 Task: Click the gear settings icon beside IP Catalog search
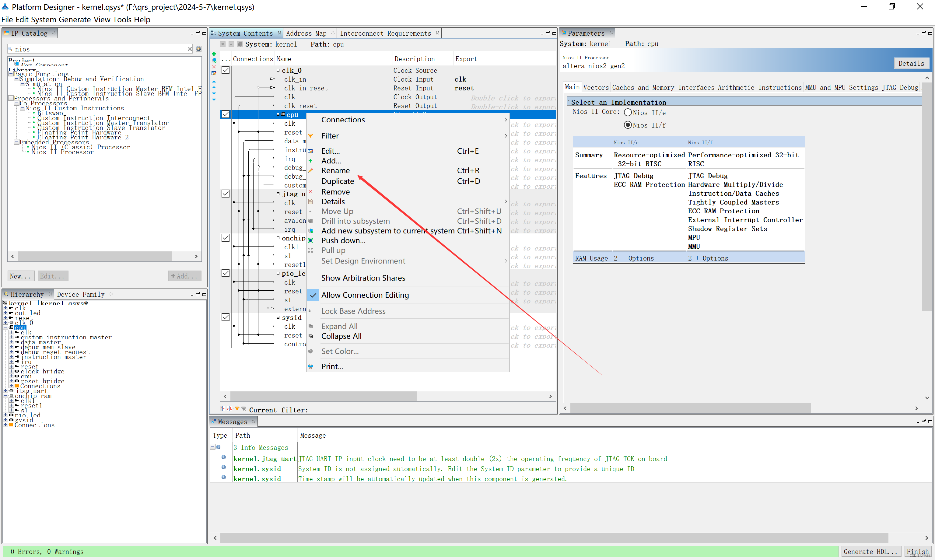point(198,49)
